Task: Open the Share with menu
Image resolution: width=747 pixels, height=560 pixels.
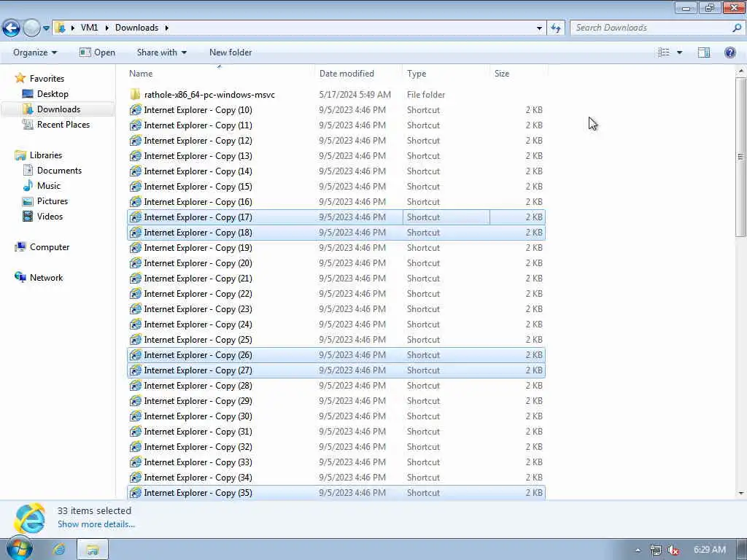Action: tap(161, 52)
